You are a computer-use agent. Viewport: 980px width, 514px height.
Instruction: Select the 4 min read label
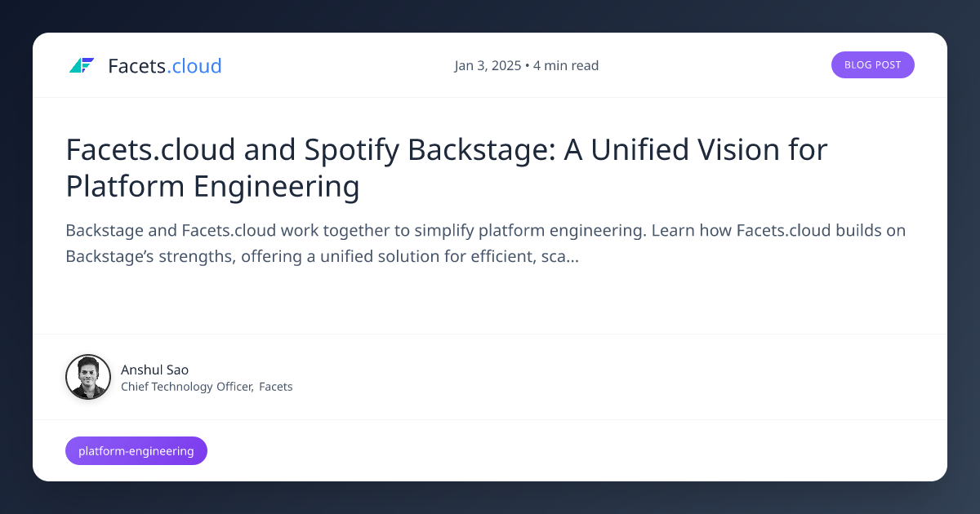pos(565,65)
